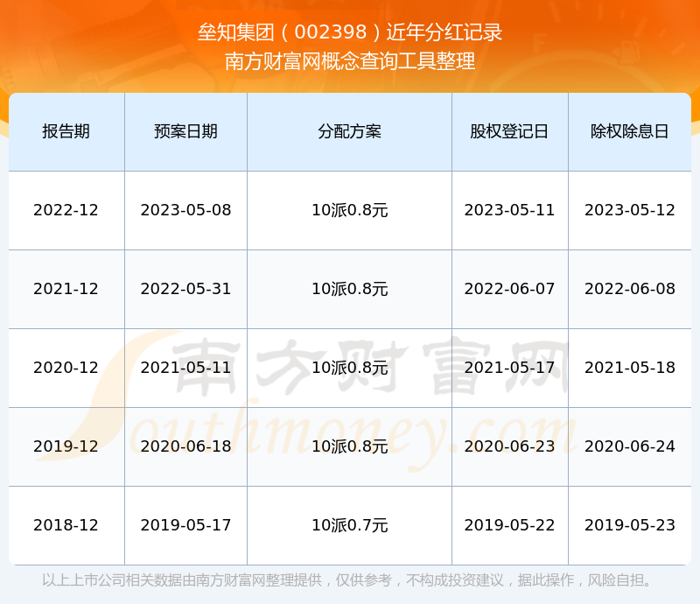Click the 2020-06-18 proposal date cell
Viewport: 700px width, 604px height.
tap(185, 446)
